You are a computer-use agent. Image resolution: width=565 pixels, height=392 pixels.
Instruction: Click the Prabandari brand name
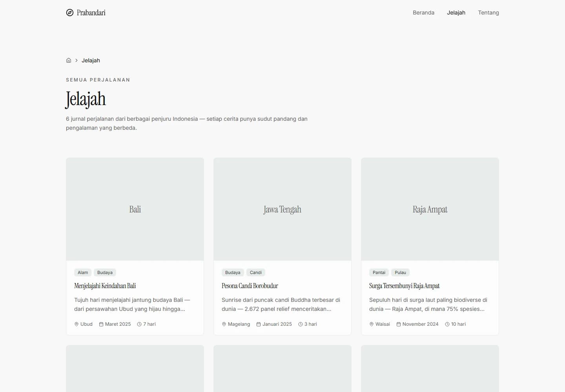91,13
